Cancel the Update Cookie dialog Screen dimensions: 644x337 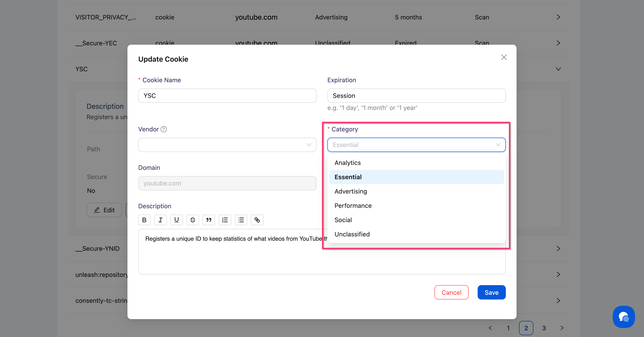tap(451, 292)
